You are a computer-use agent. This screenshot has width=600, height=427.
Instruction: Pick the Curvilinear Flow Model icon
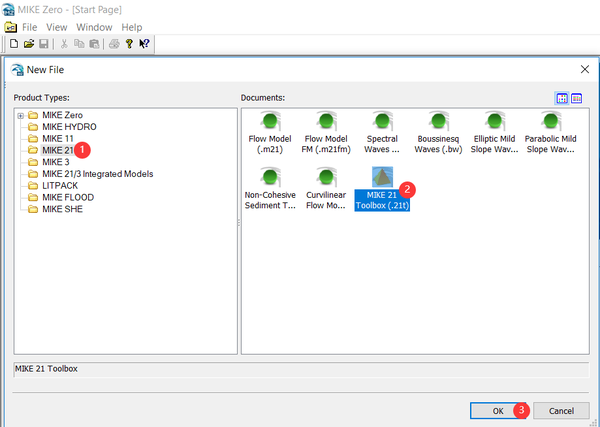[x=326, y=177]
